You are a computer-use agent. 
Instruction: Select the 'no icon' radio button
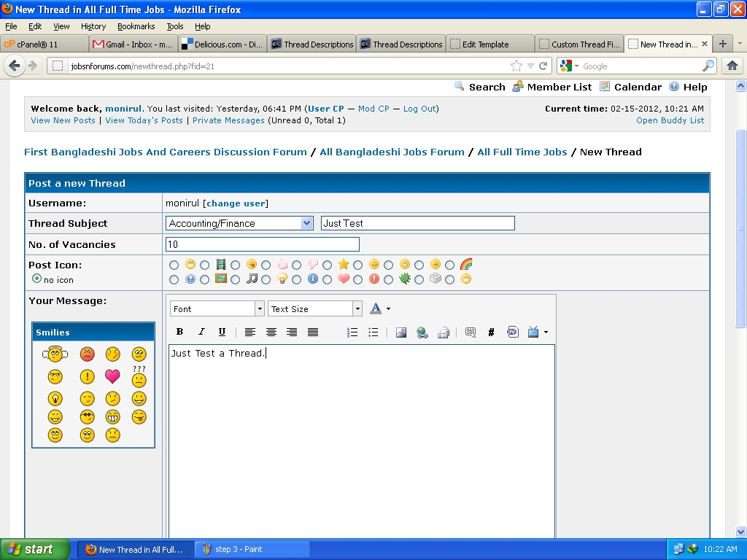pos(36,279)
